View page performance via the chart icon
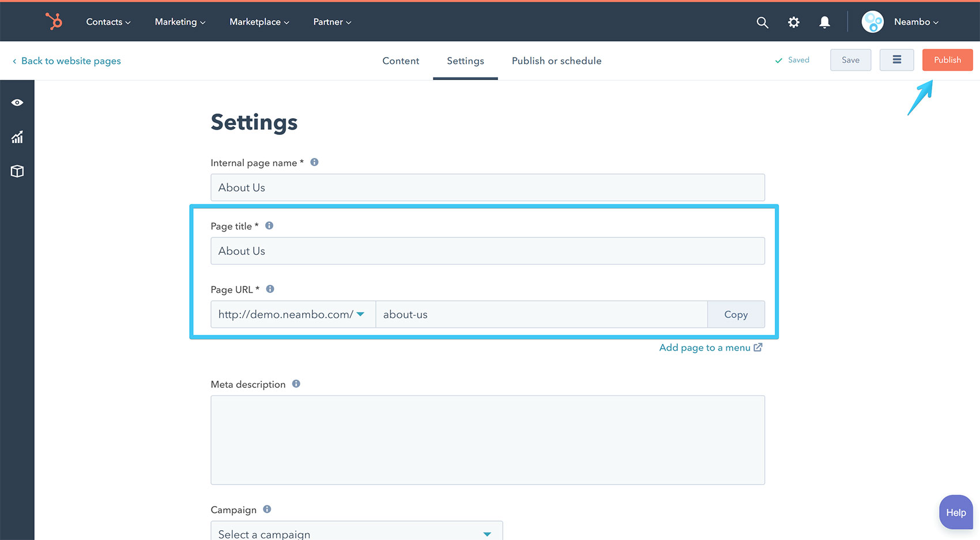980x540 pixels. [x=17, y=137]
